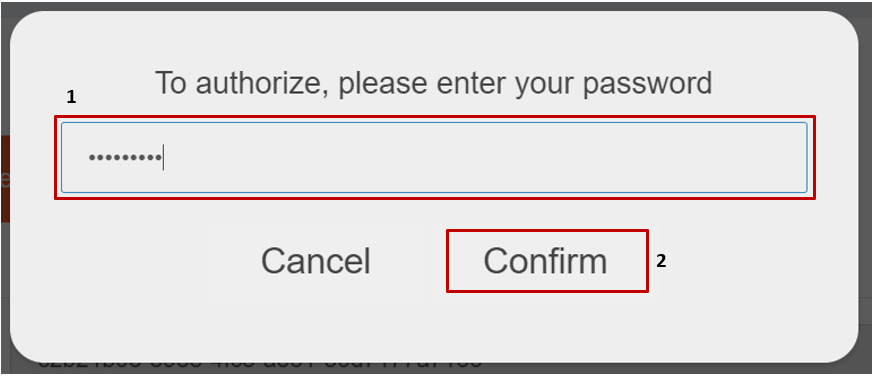Click the 'To authorize, please enter your password' text
The image size is (874, 376).
pos(433,84)
